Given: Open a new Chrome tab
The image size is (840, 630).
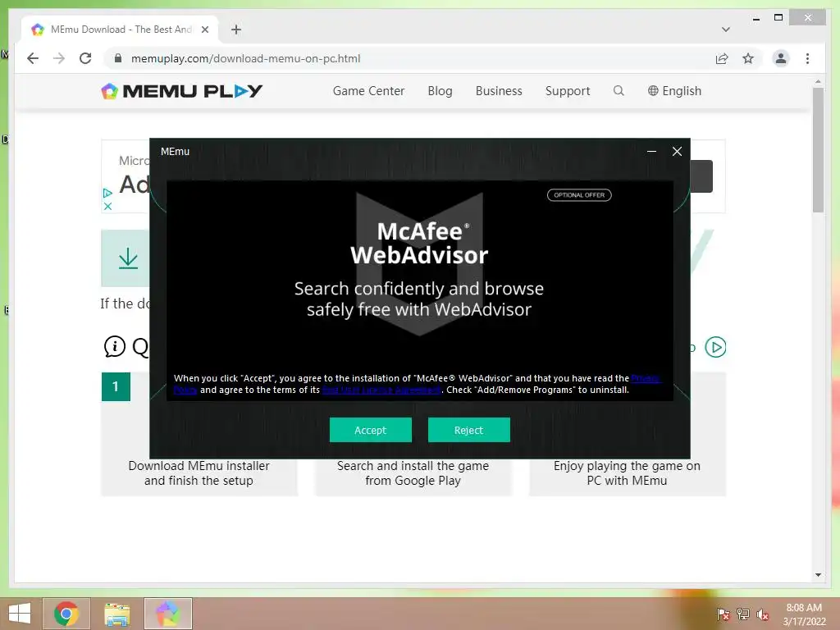Looking at the screenshot, I should click(x=236, y=30).
